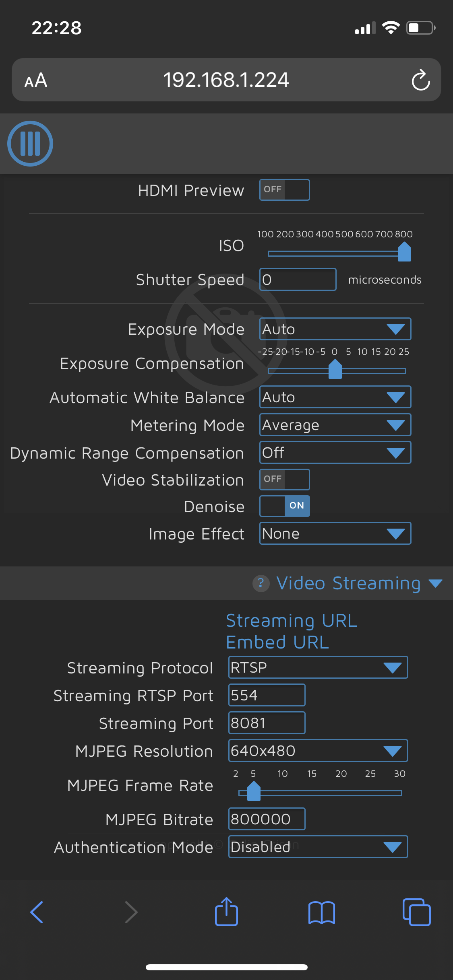Open the Embed URL link
Screen dimensions: 453x980
(x=277, y=642)
